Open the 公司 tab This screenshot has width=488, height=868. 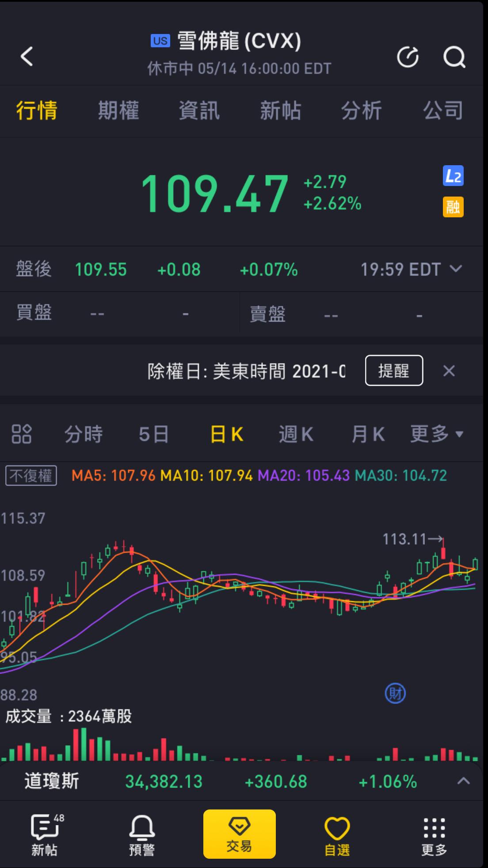[443, 110]
